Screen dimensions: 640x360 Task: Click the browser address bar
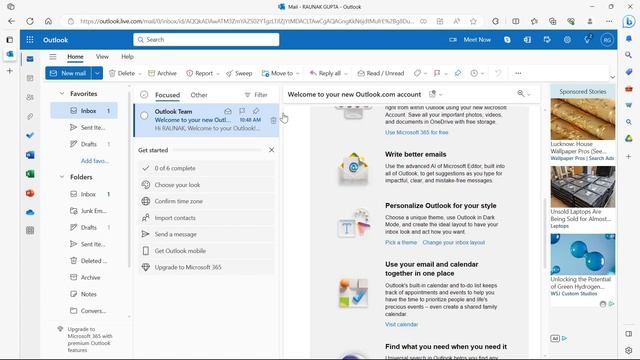(x=247, y=21)
